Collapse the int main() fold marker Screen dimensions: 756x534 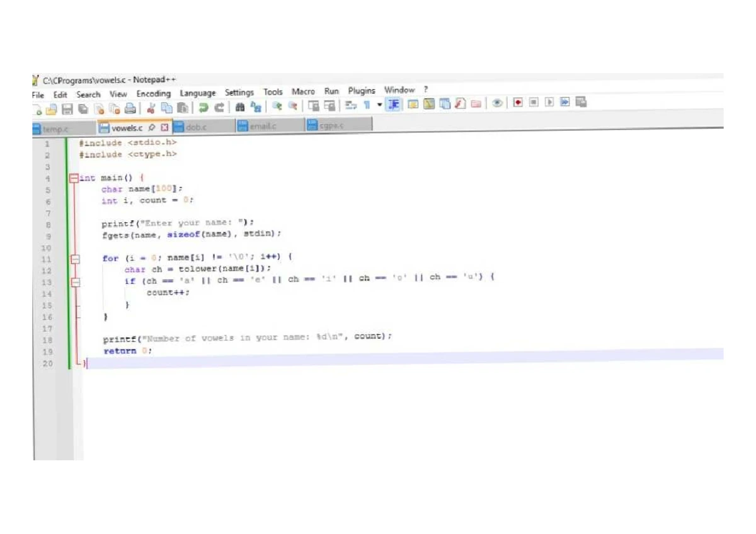(x=75, y=178)
